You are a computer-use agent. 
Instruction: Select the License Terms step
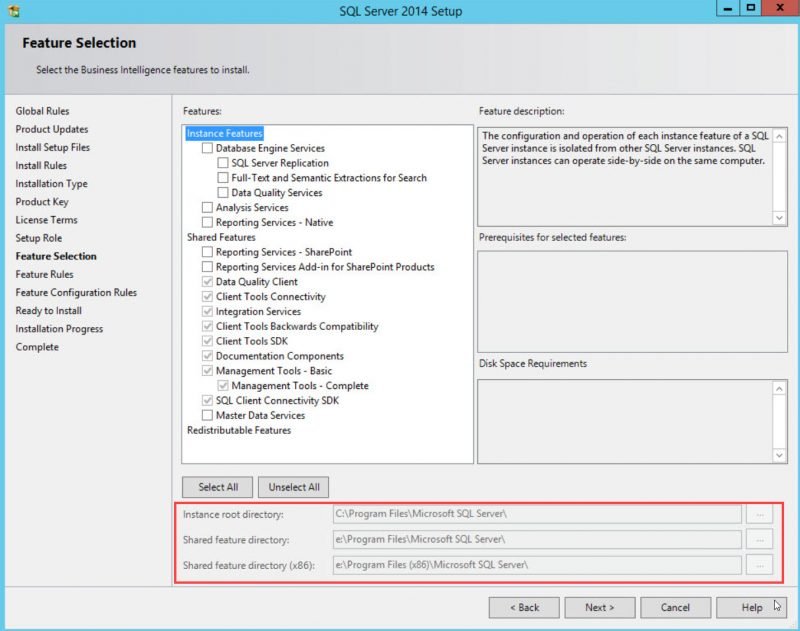click(46, 220)
